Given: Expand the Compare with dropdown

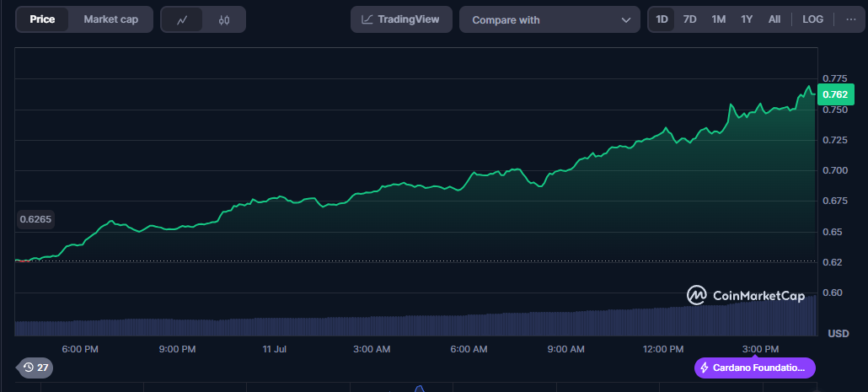Looking at the screenshot, I should click(549, 19).
